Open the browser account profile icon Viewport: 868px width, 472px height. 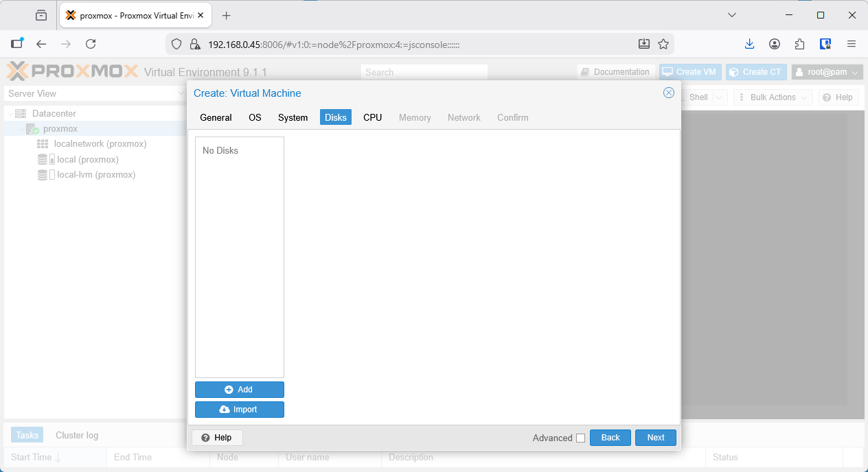(775, 44)
